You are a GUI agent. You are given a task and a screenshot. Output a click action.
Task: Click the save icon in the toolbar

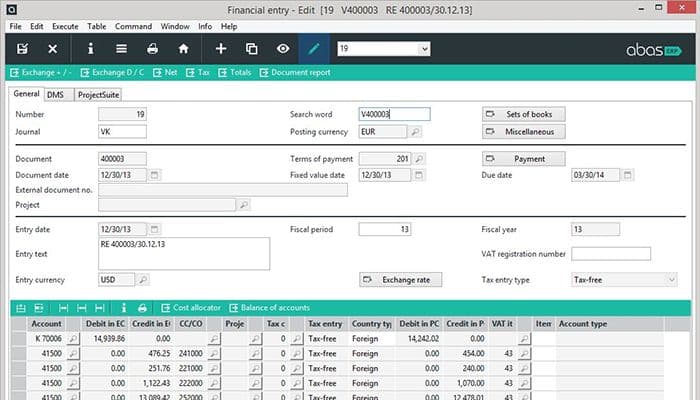(x=22, y=48)
